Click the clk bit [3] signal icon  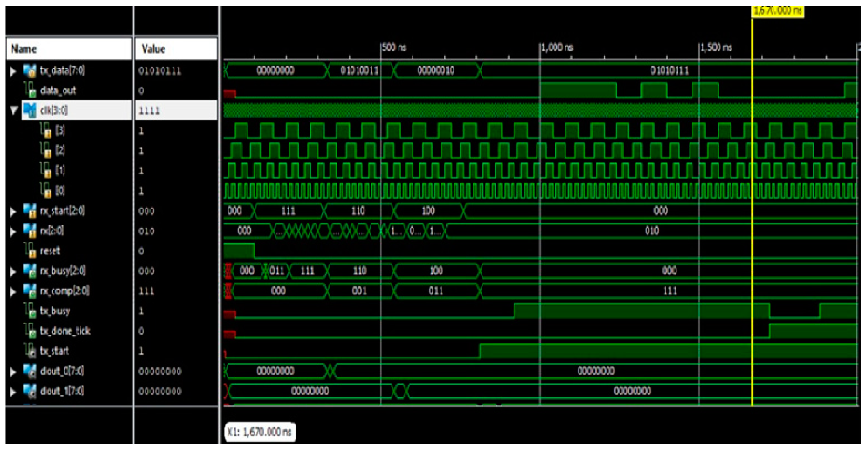click(x=45, y=130)
